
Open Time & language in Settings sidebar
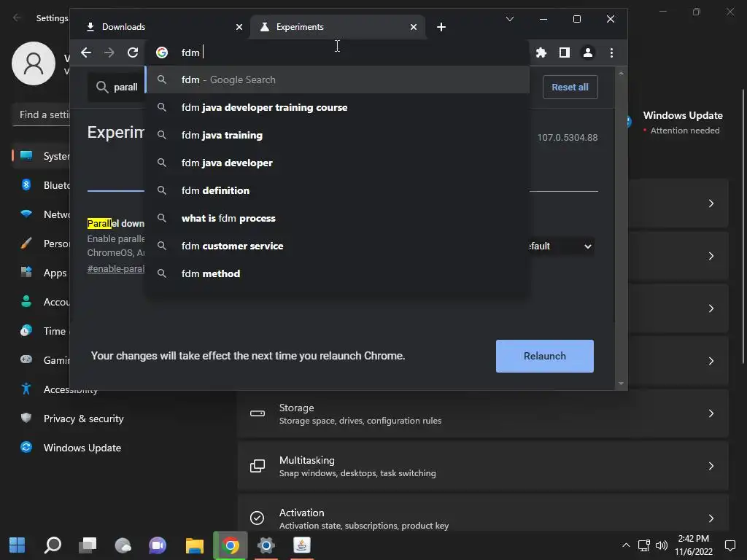coord(42,331)
